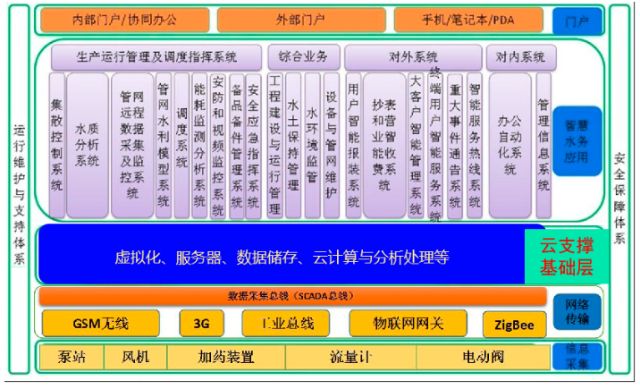This screenshot has width=640, height=389.
Task: Select the 加药装置 cell
Action: tap(226, 357)
